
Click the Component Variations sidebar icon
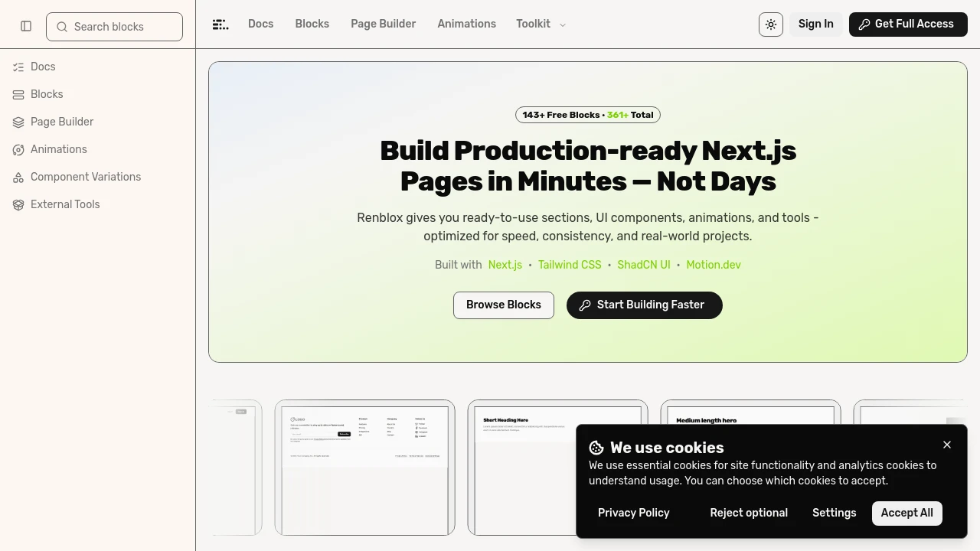coord(18,178)
